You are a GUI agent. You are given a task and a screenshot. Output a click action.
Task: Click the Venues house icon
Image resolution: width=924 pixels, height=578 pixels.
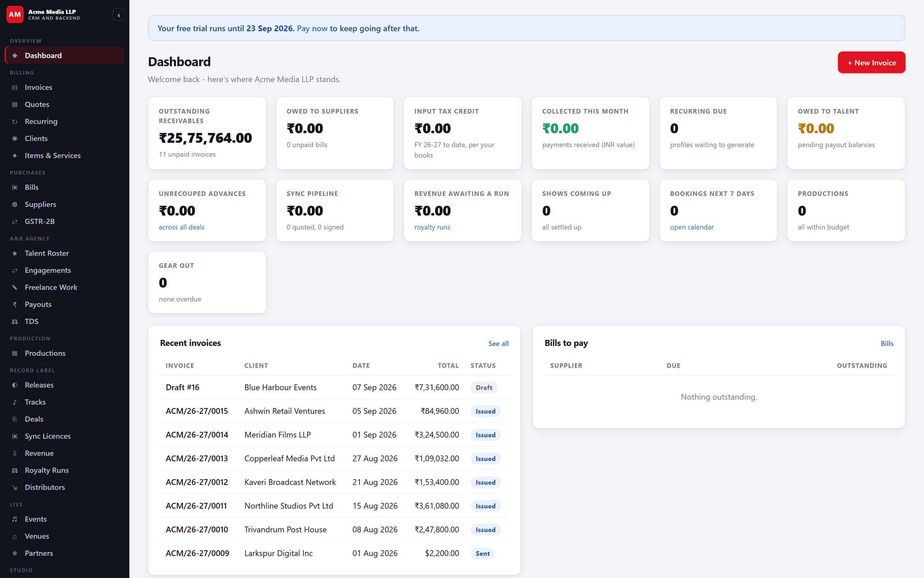coord(15,536)
